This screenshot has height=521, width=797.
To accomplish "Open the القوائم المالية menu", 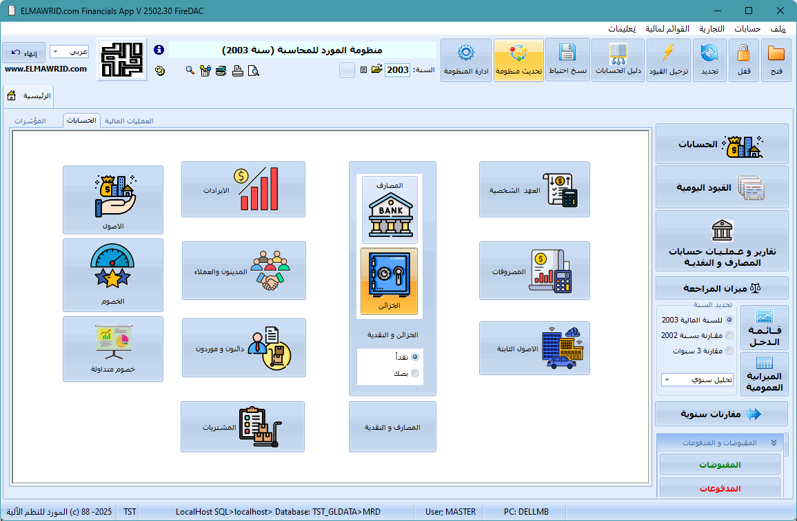I will (x=667, y=28).
